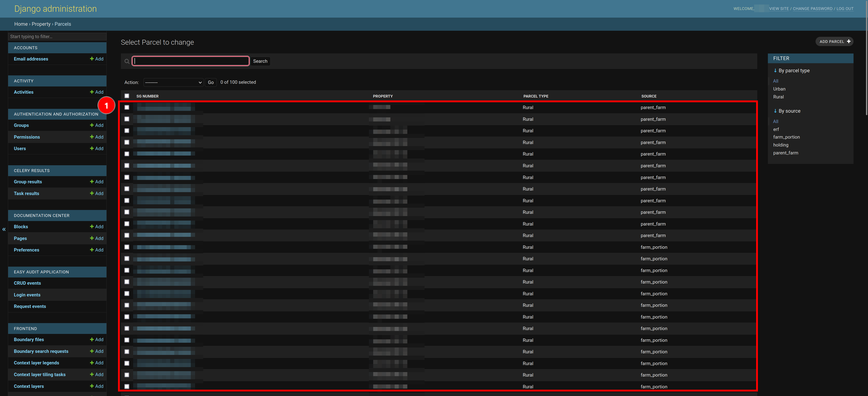Click Add beside Permissions
Viewport: 868px width, 396px height.
click(x=96, y=137)
